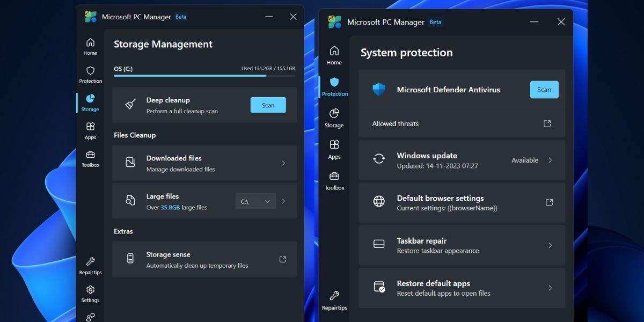Click the Deep cleanup brush icon
Image resolution: width=644 pixels, height=322 pixels.
click(129, 105)
